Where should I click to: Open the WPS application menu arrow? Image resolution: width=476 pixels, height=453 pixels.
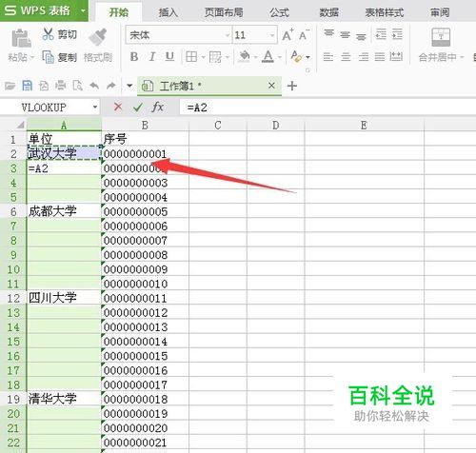pos(83,10)
